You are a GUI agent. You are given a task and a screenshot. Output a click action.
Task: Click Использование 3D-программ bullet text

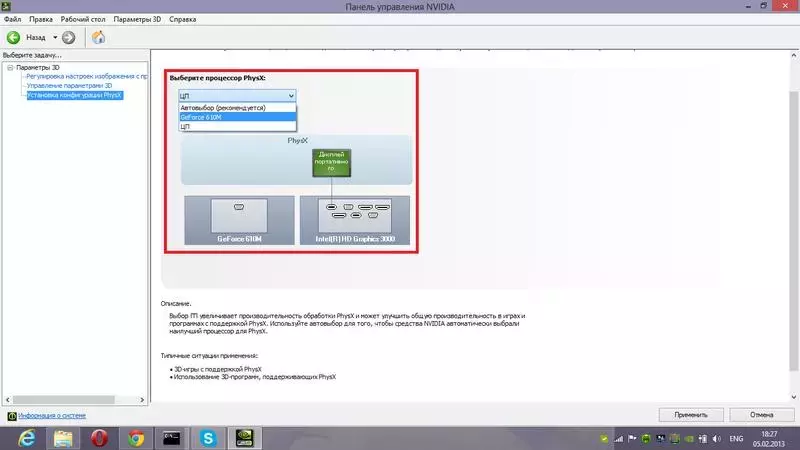255,377
